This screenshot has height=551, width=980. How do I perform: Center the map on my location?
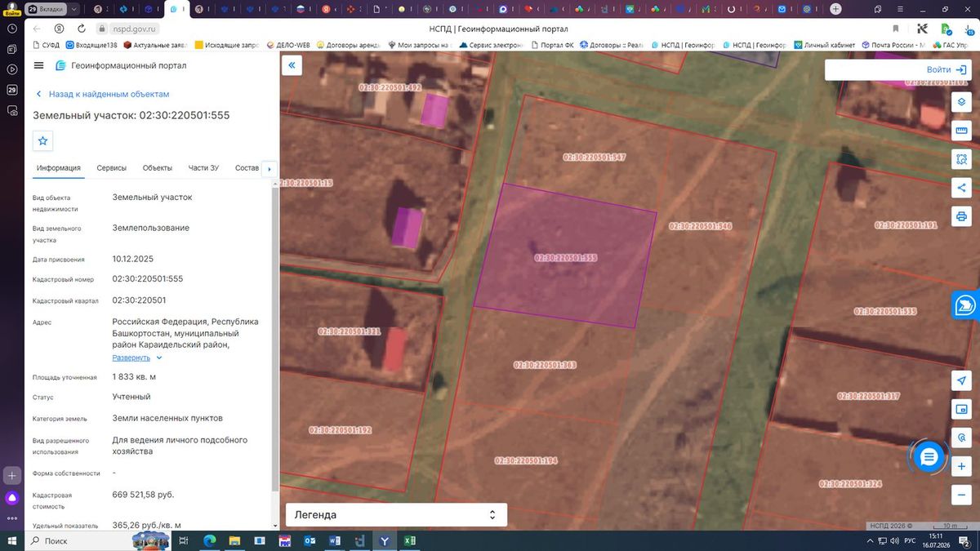coord(961,381)
